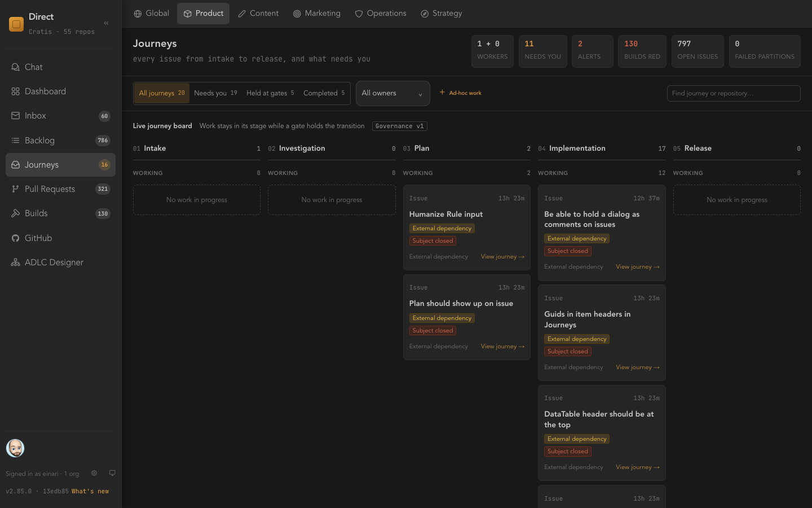Open Chat in the sidebar
812x508 pixels.
(60, 67)
